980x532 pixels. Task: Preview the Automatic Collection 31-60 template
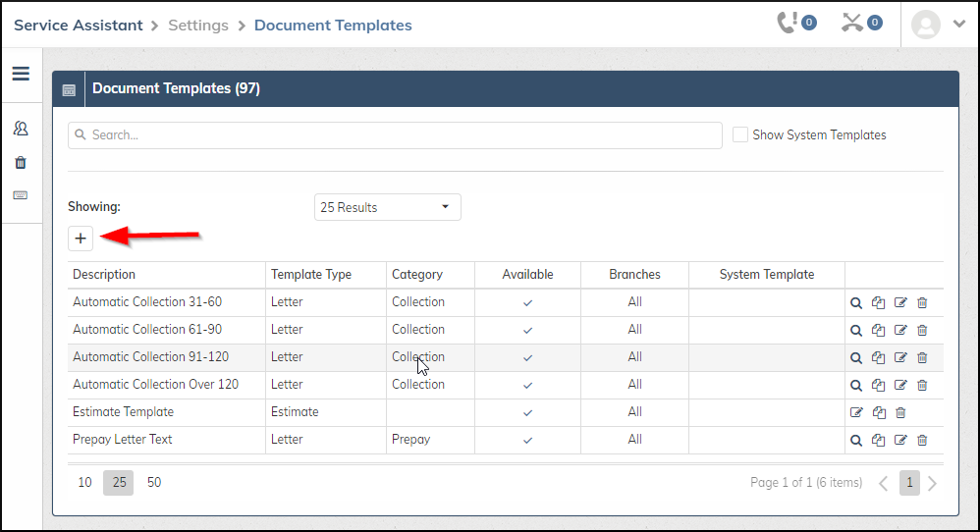pos(856,302)
